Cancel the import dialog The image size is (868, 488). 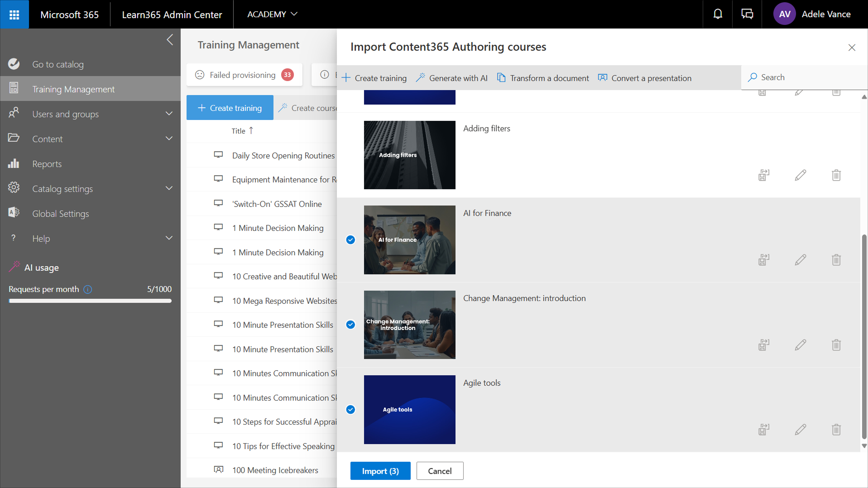[440, 471]
